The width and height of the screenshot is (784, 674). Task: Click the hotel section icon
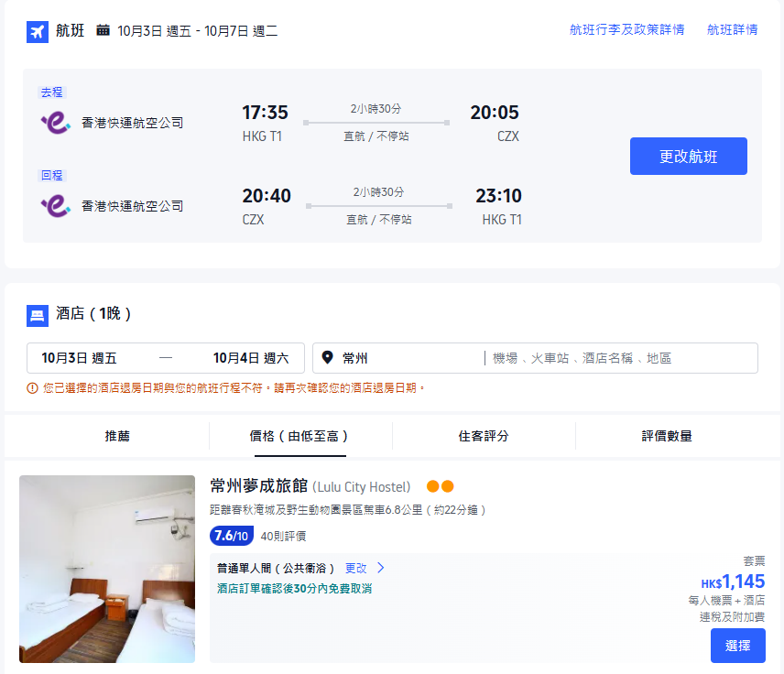37,315
